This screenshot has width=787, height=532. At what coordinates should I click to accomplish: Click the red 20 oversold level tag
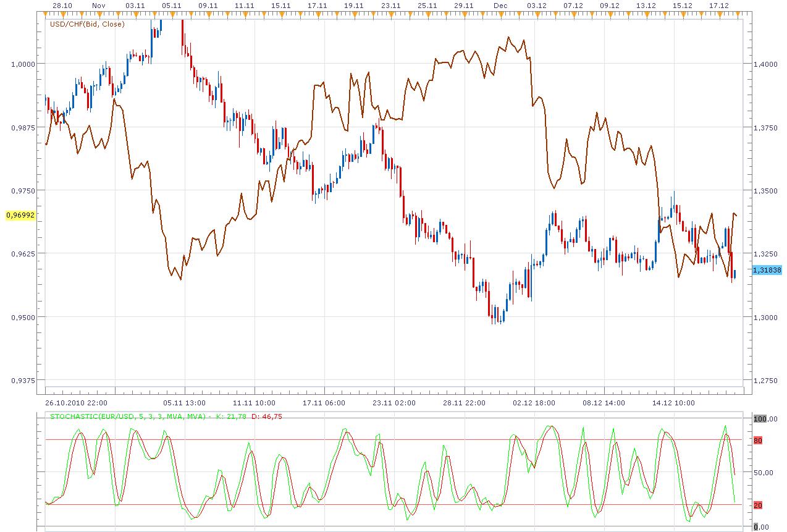pyautogui.click(x=757, y=505)
